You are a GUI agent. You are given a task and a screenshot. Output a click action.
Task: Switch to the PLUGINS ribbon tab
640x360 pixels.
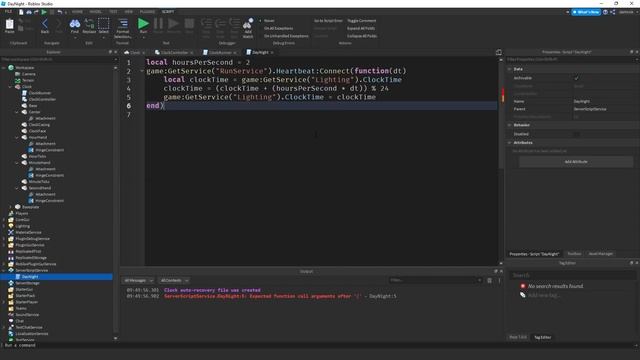[x=147, y=12]
